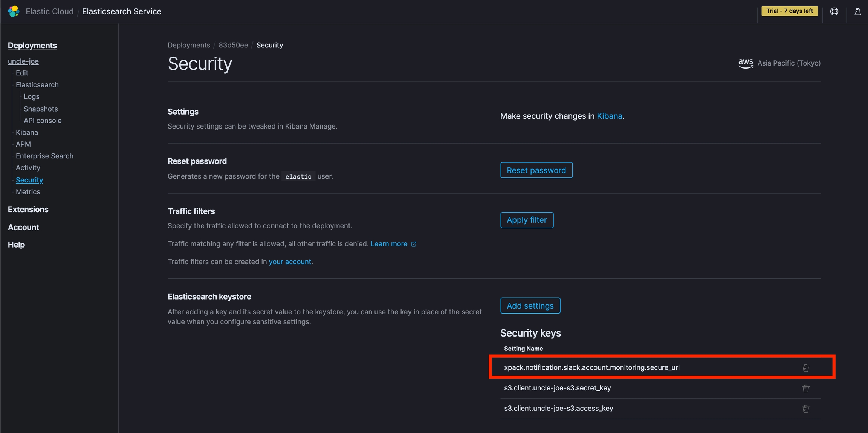
Task: Click Elasticsearch Service header title
Action: pyautogui.click(x=122, y=11)
